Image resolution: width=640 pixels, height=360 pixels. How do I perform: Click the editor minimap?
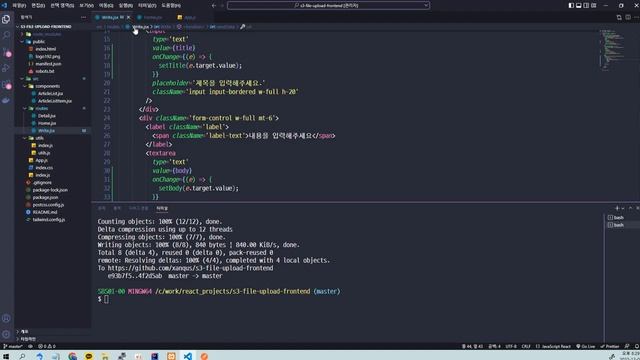pyautogui.click(x=611, y=49)
